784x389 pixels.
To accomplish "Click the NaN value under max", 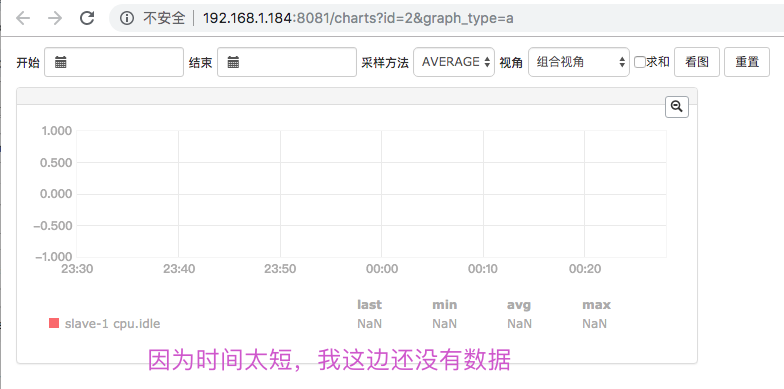I will click(594, 324).
